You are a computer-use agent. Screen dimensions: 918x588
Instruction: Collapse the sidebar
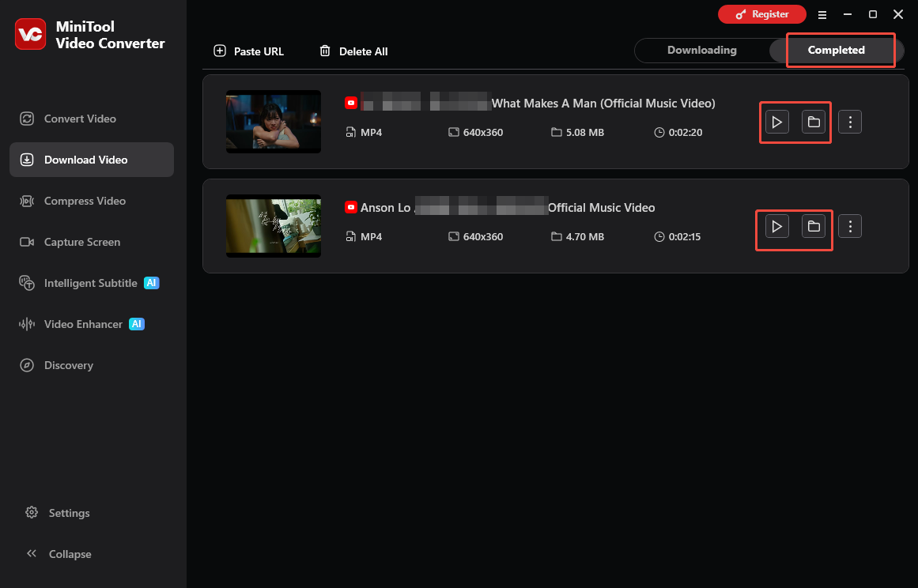(x=59, y=554)
